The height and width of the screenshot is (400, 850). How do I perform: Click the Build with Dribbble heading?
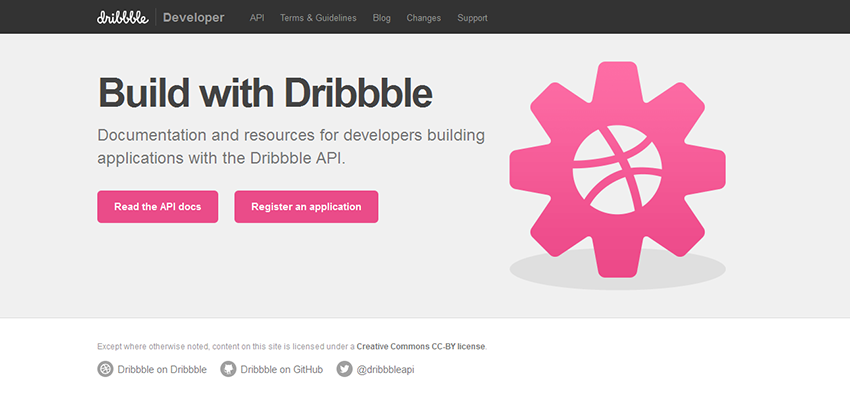tap(265, 93)
